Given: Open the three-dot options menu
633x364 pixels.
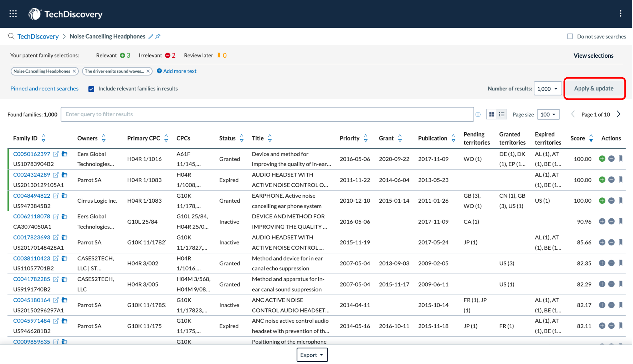Looking at the screenshot, I should tap(620, 14).
